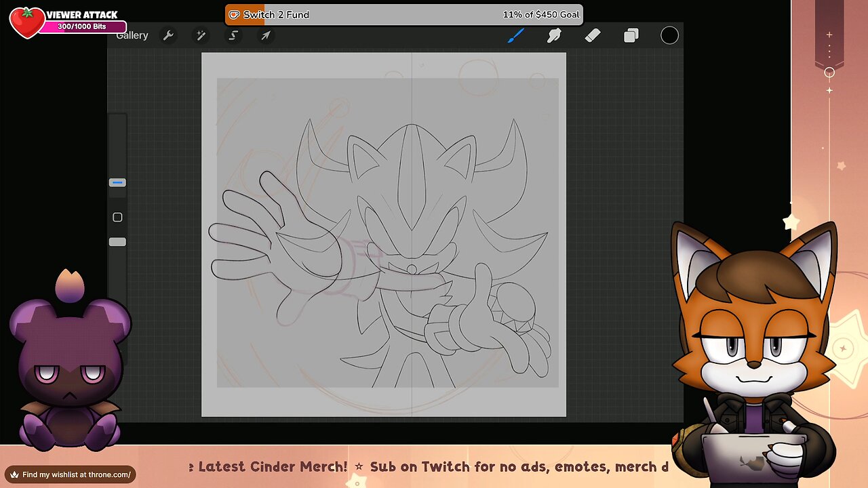868x488 pixels.
Task: Open the Adjustments magic wand menu
Action: click(201, 35)
